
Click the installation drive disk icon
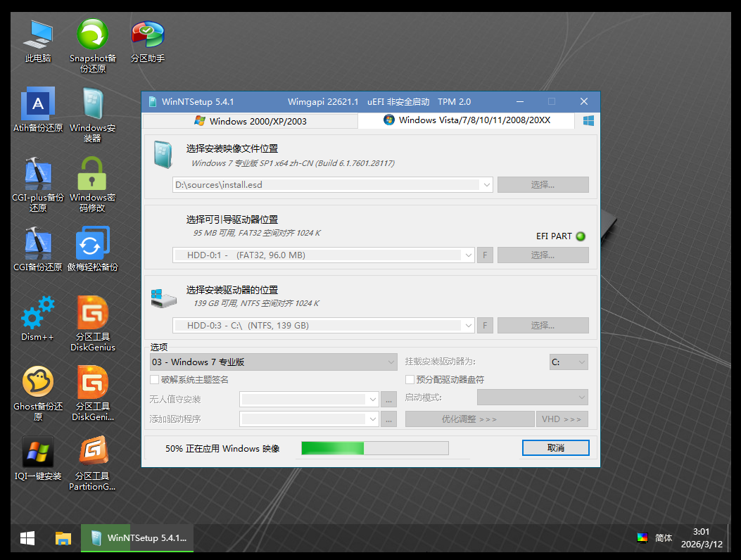coord(163,298)
